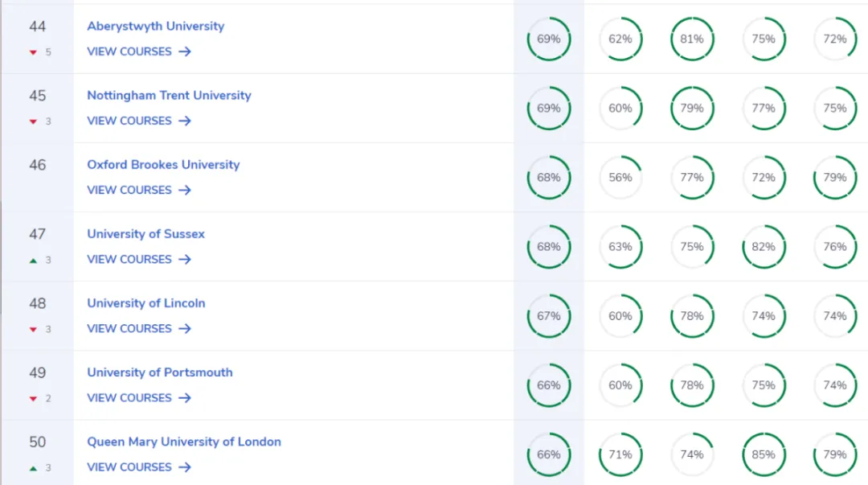Screen dimensions: 868x485
Task: Click Queen Mary 85% score circle
Action: coord(764,454)
